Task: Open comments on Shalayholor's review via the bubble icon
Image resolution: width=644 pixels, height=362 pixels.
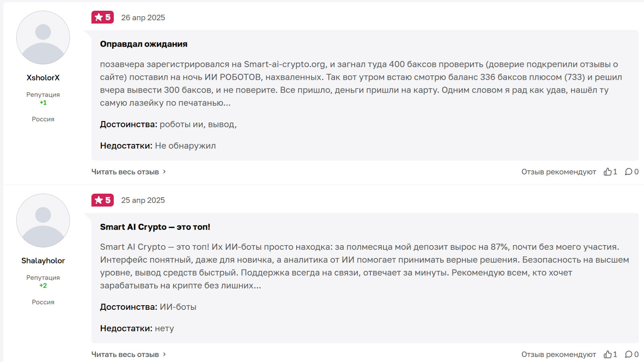Action: point(629,354)
